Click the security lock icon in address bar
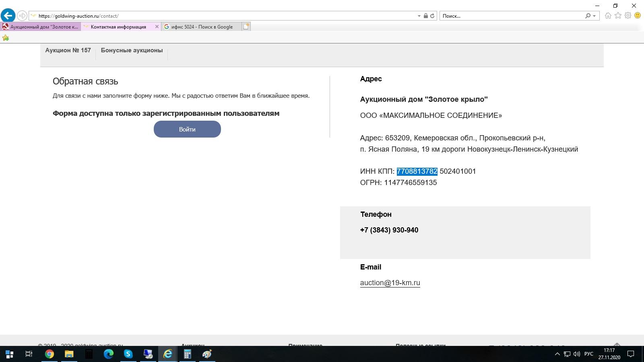Image resolution: width=644 pixels, height=362 pixels. 425,16
